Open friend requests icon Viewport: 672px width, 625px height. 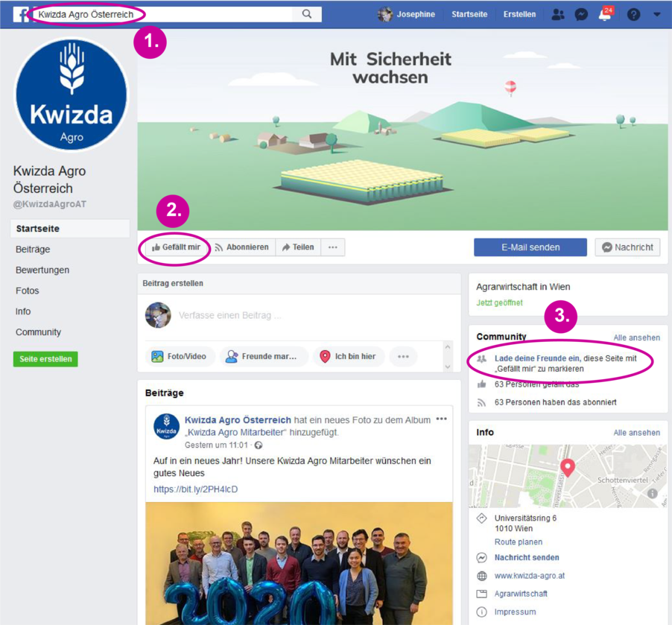point(557,15)
